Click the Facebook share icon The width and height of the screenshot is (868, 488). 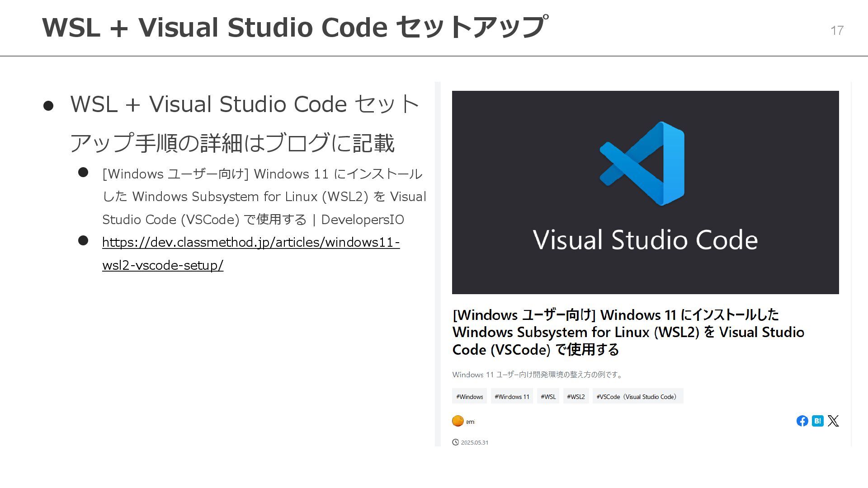point(802,421)
